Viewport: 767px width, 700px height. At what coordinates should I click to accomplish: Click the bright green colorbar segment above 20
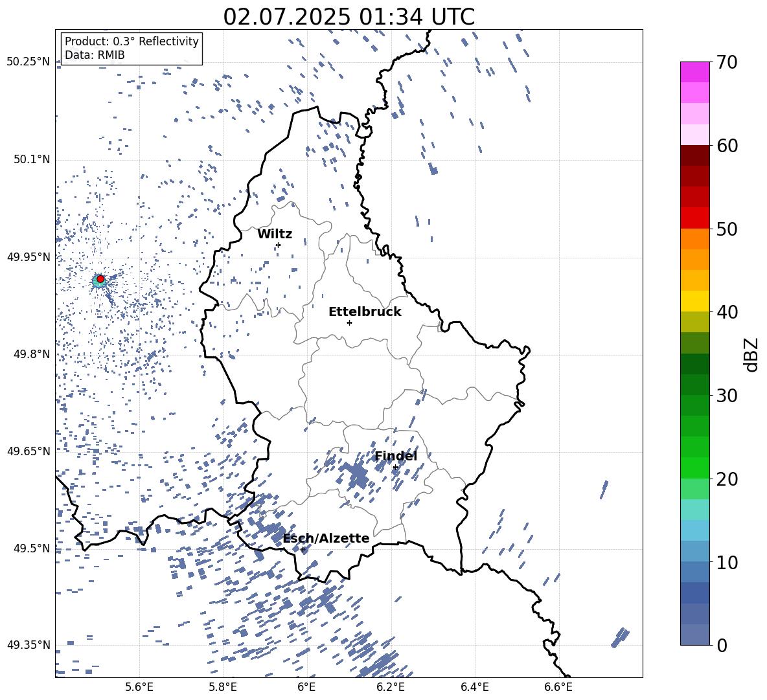[695, 468]
